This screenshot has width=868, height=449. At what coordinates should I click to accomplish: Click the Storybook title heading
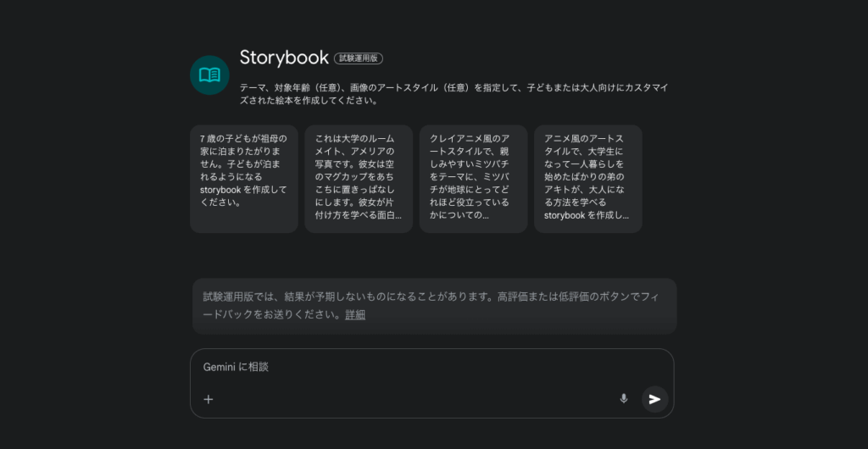tap(284, 58)
